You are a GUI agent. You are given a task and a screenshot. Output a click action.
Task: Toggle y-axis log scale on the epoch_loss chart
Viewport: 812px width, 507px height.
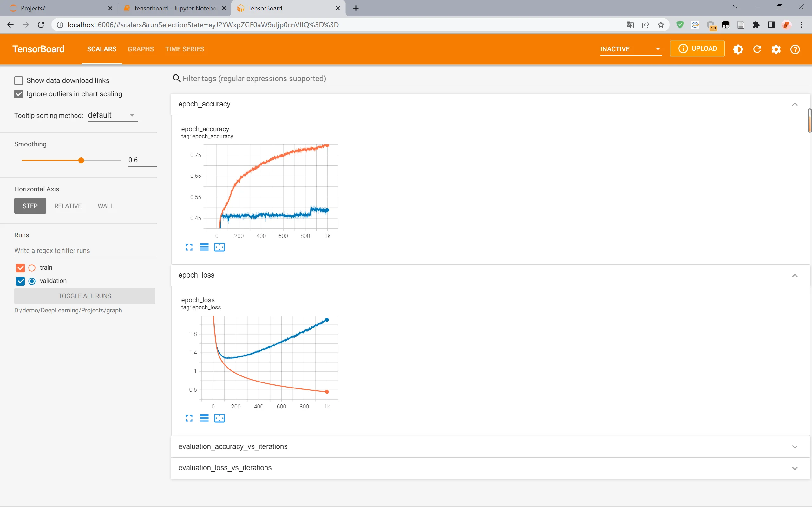pyautogui.click(x=204, y=419)
